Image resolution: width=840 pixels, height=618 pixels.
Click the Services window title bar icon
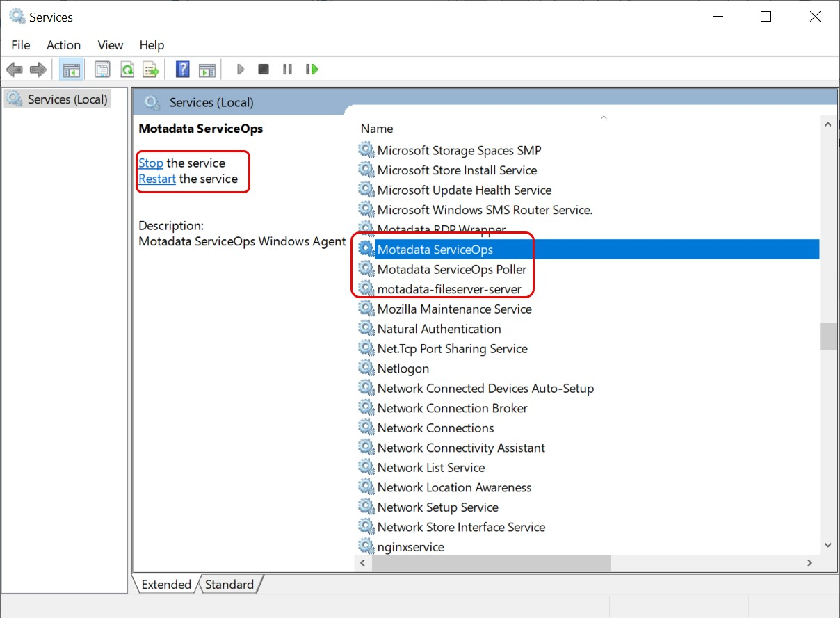click(17, 17)
